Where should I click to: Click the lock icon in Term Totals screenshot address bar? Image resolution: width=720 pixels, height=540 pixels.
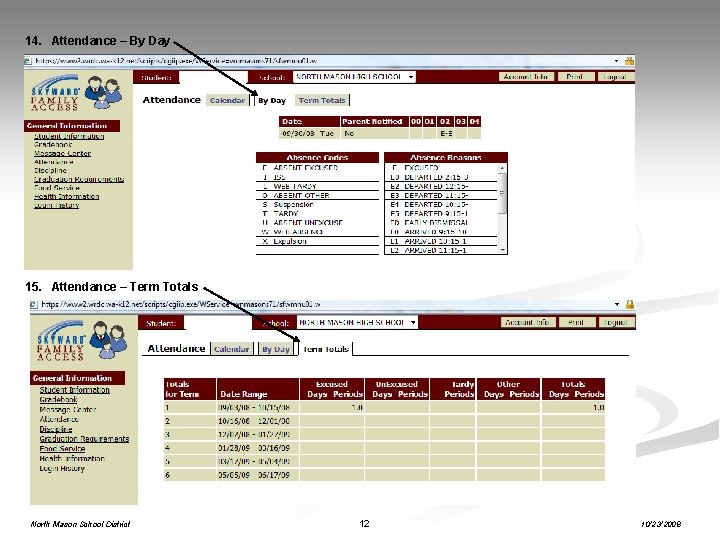(630, 304)
